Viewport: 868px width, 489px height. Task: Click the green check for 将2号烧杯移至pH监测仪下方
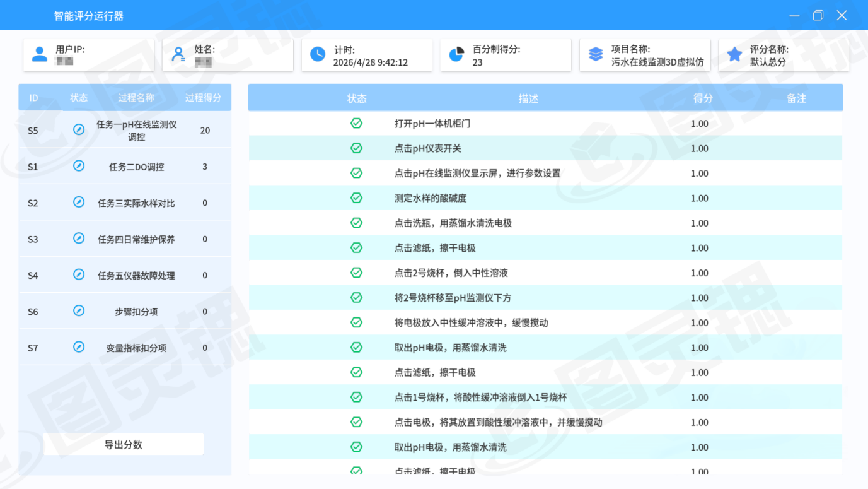[356, 298]
